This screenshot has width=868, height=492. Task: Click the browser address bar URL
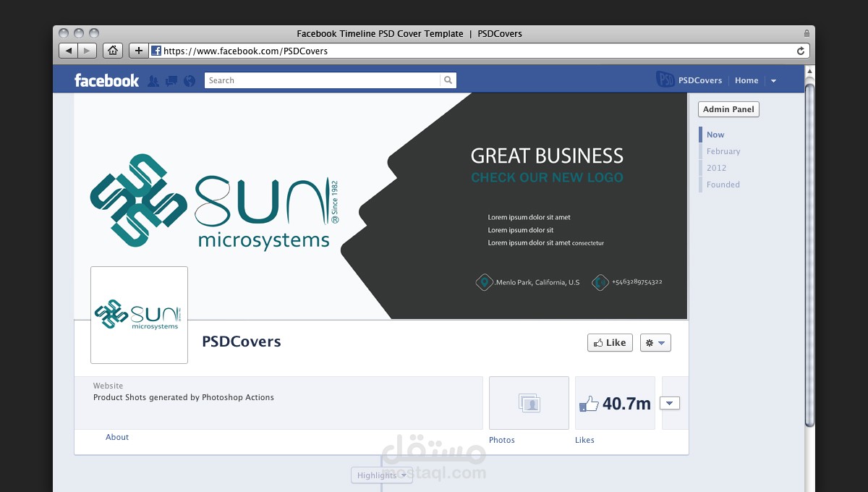point(245,51)
